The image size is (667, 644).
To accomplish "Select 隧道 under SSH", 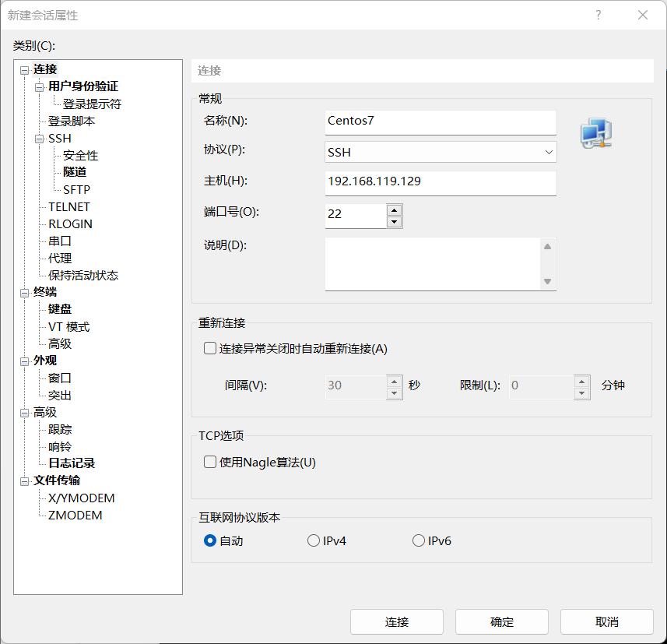I will tap(75, 172).
